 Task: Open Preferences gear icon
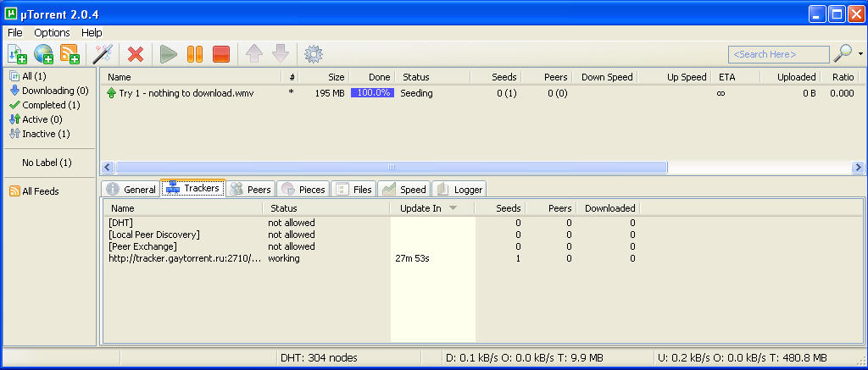[314, 54]
